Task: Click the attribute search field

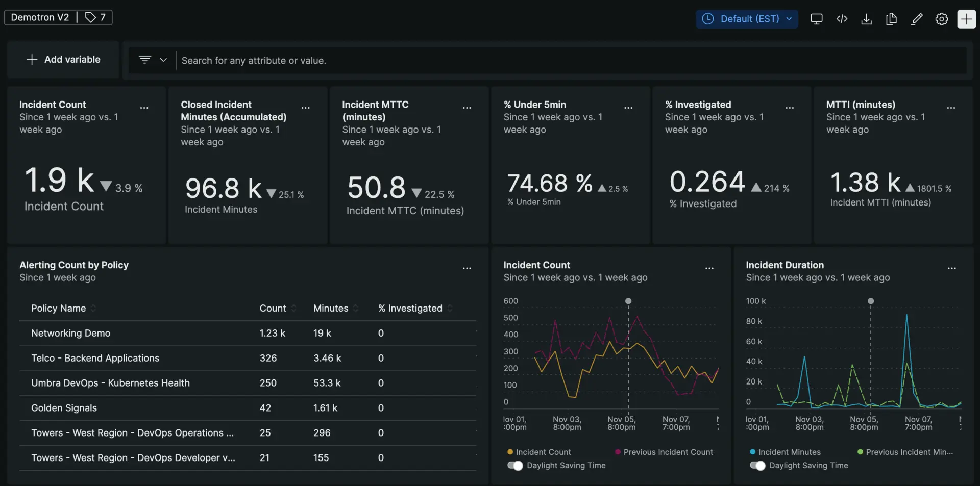Action: tap(561, 61)
